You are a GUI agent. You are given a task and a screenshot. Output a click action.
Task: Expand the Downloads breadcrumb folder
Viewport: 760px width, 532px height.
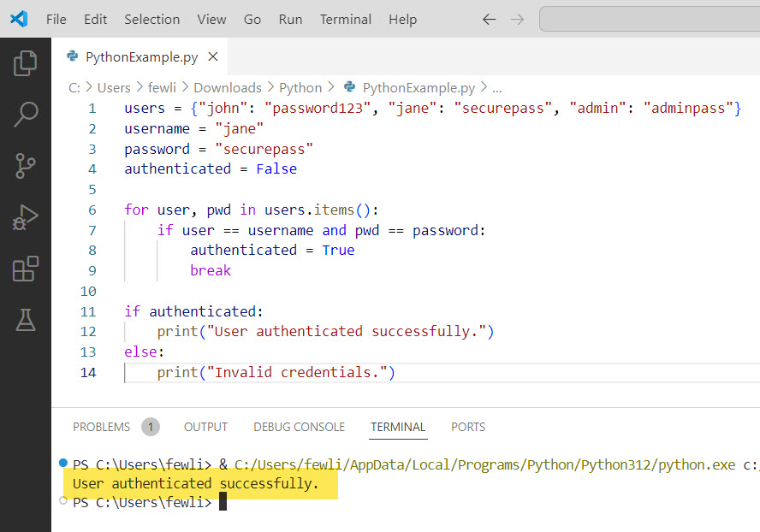(x=227, y=87)
